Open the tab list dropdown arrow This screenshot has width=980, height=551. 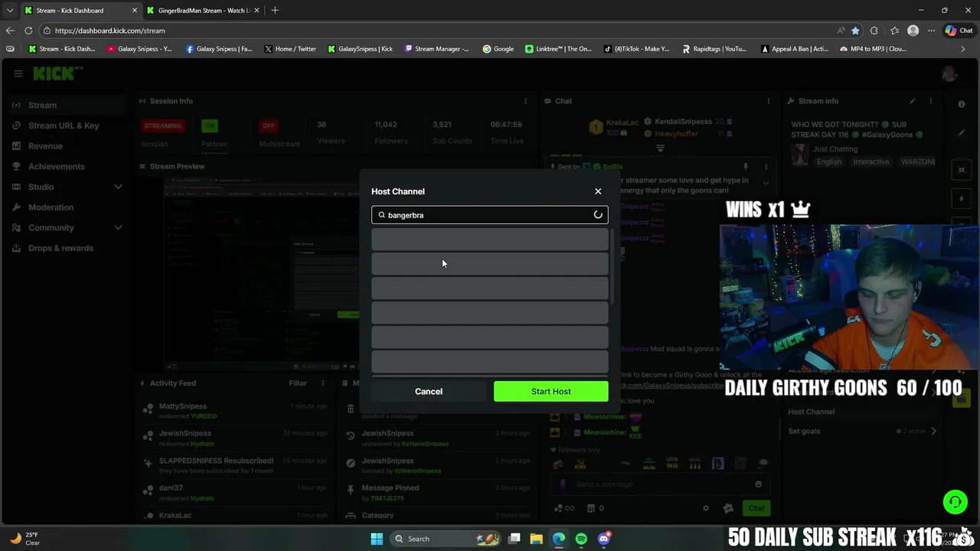click(10, 11)
